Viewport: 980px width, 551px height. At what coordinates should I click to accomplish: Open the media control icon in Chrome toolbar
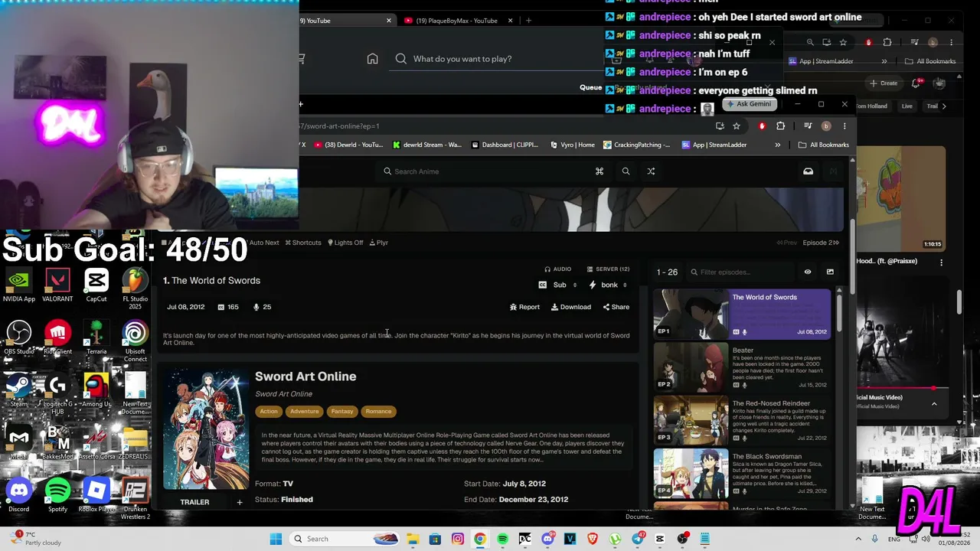click(x=808, y=126)
